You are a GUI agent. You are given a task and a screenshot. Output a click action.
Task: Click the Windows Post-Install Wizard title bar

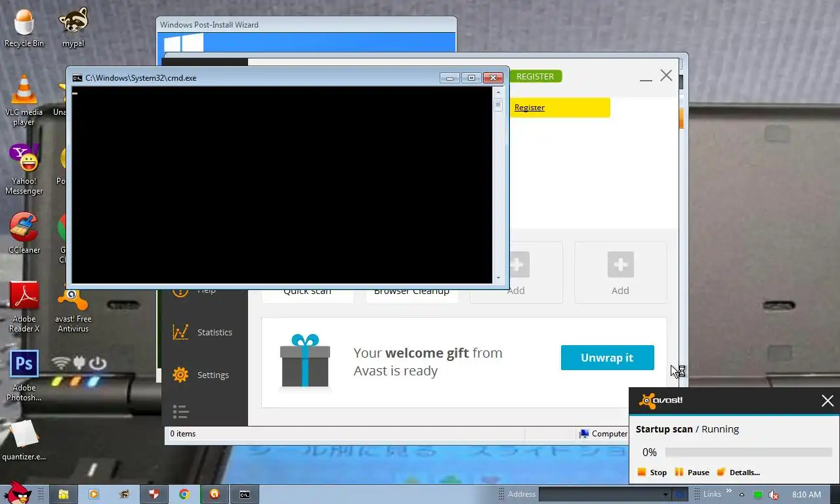(306, 25)
